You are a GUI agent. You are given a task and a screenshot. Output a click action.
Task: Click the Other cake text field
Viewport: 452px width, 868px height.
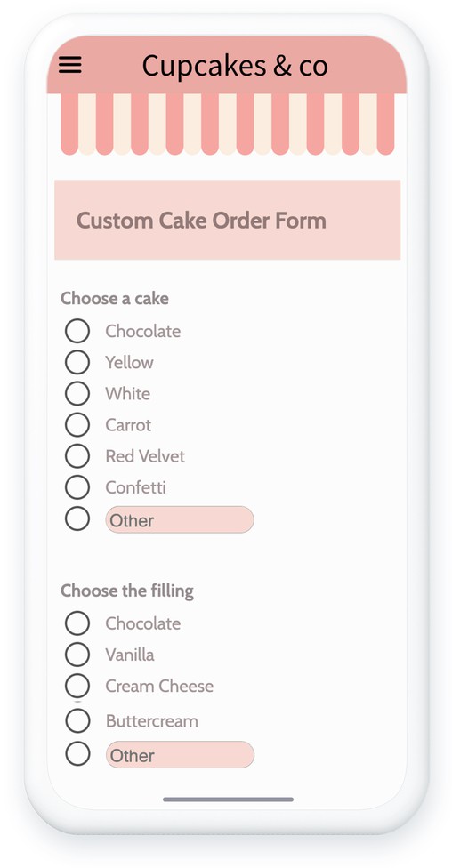180,519
